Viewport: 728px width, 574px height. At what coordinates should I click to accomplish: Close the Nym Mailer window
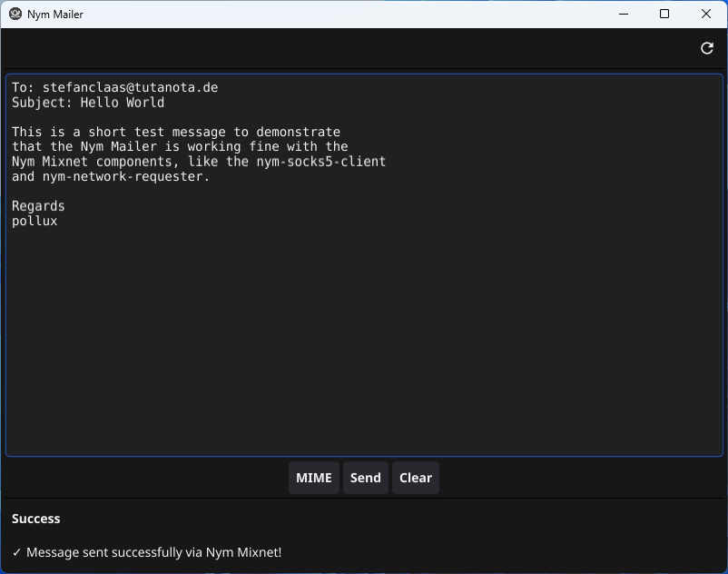coord(706,14)
